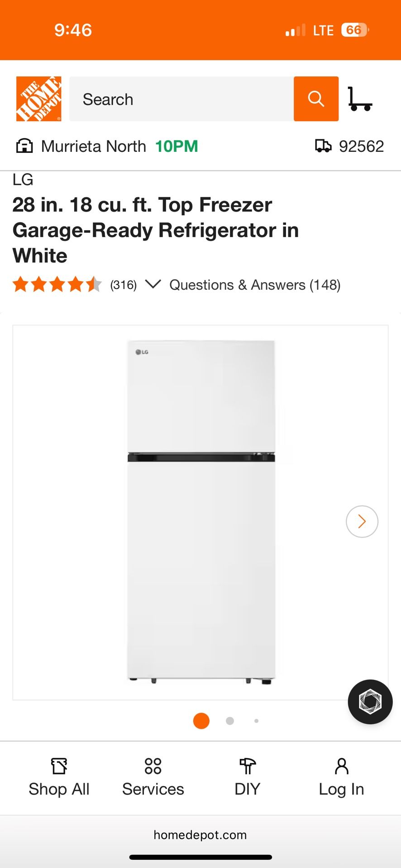Expand the ratings chevron next to (316)
Viewport: 401px width, 868px height.
point(153,284)
